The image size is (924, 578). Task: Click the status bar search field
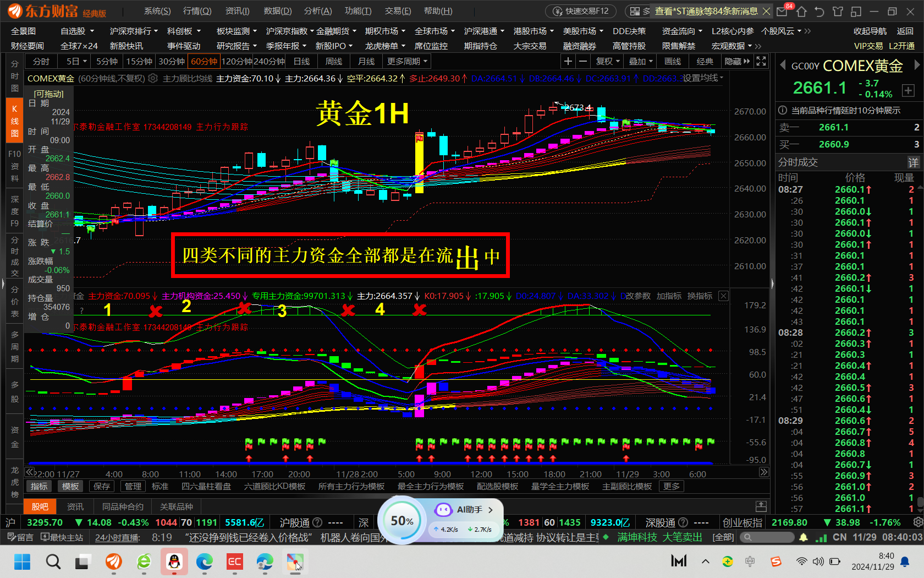(767, 537)
